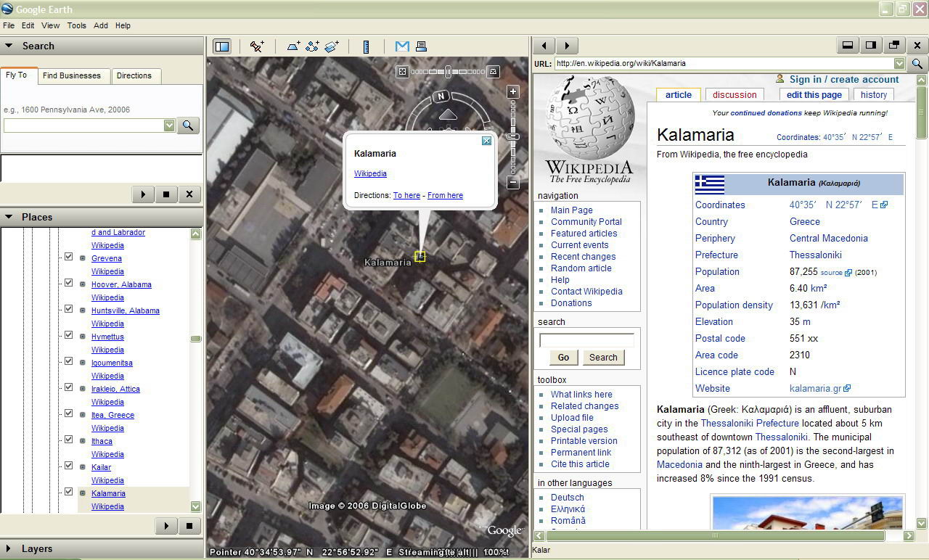Click the horizontal tilt slider handle
This screenshot has height=560, width=929.
(449, 71)
